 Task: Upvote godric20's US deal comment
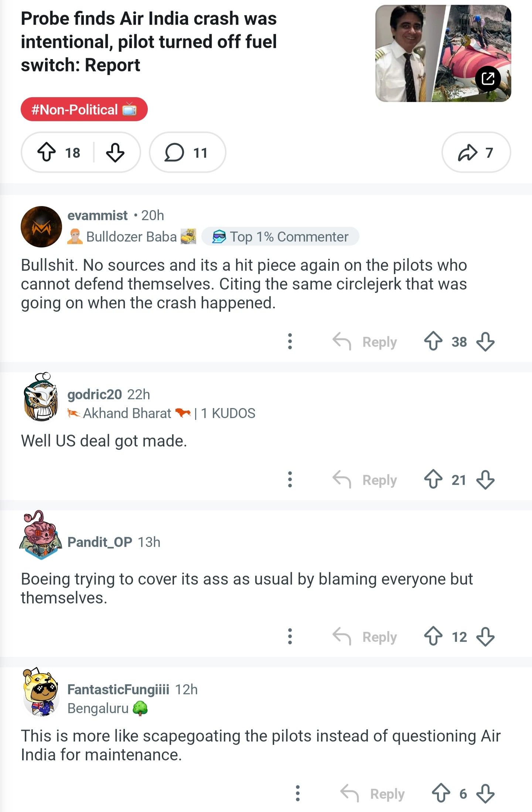coord(433,479)
